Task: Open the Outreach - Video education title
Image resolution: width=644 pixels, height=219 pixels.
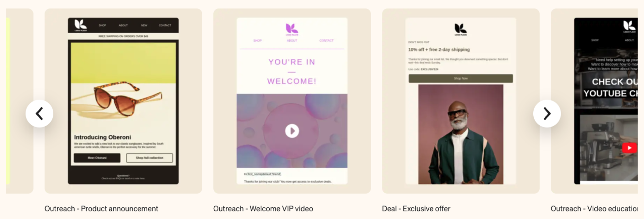Action: tap(594, 209)
